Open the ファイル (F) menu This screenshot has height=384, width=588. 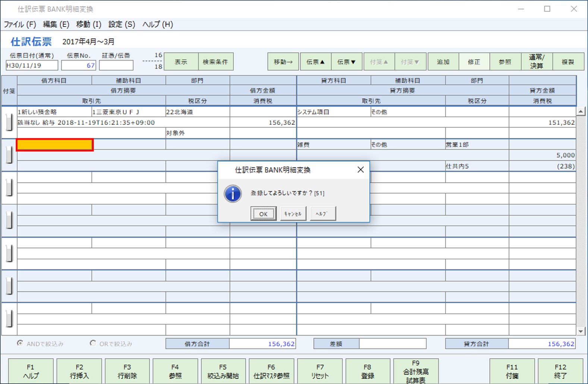coord(20,24)
